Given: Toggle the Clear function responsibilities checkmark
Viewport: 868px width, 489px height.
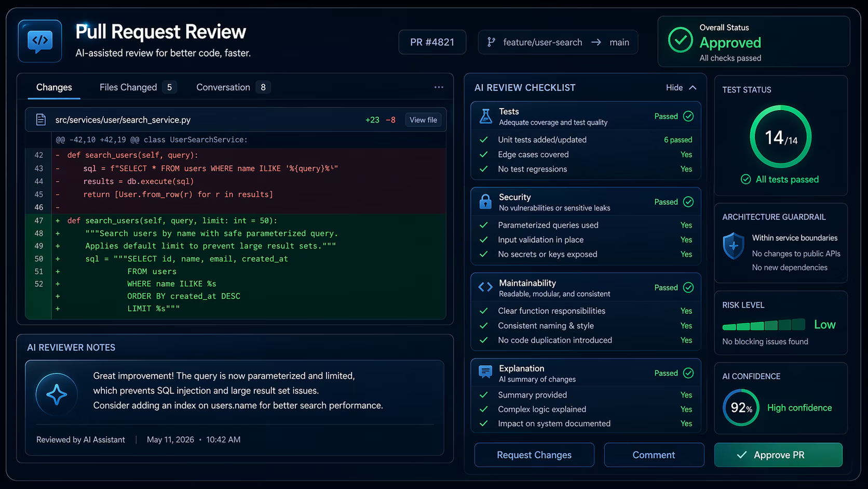Looking at the screenshot, I should tap(484, 311).
